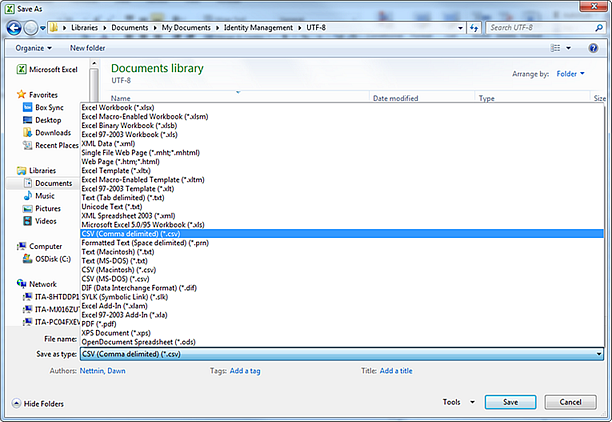
Task: Choose Excel 97-2003 Workbook (*.xls) type
Action: click(342, 134)
